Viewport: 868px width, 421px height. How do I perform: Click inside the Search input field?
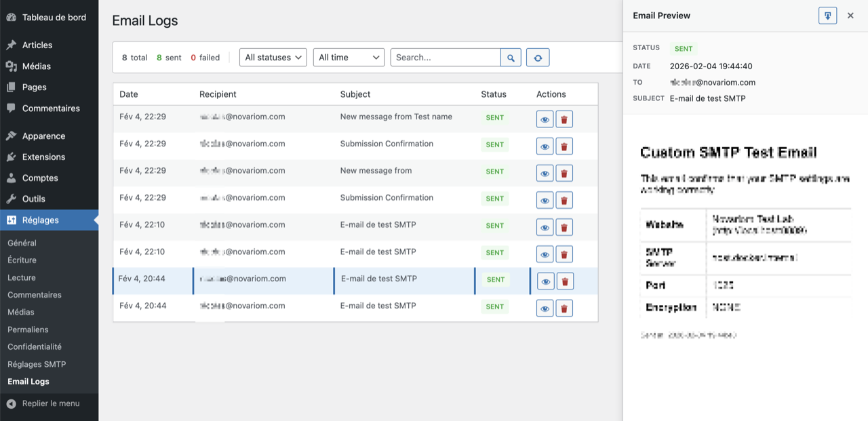click(x=444, y=57)
